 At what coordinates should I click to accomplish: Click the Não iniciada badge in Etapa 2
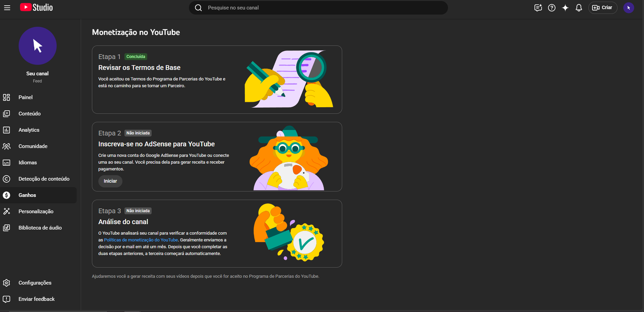click(x=138, y=133)
